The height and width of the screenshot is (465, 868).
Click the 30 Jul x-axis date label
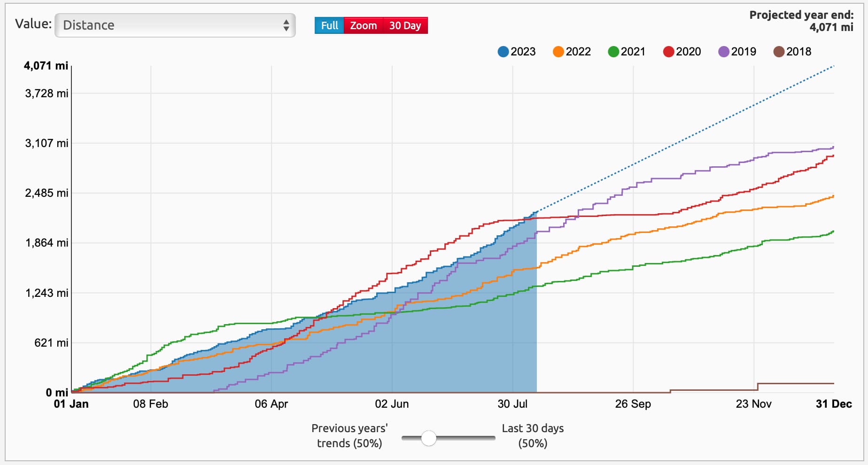(512, 404)
